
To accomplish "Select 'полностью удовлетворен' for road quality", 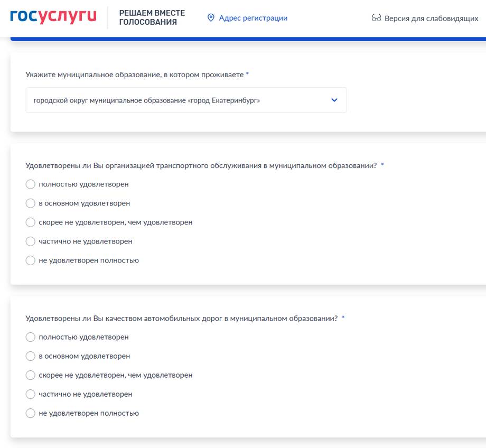I will click(31, 337).
